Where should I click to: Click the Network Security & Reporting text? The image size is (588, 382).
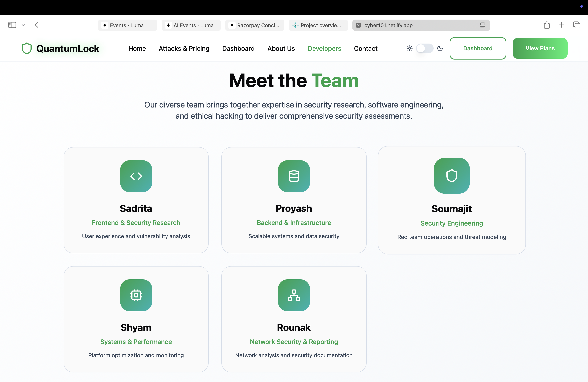pyautogui.click(x=294, y=342)
